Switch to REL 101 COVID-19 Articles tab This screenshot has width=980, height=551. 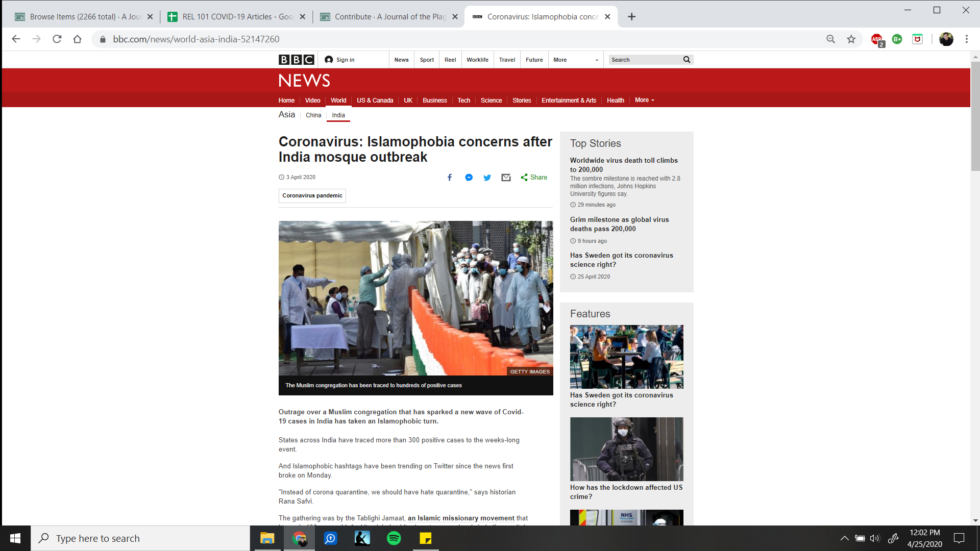237,17
